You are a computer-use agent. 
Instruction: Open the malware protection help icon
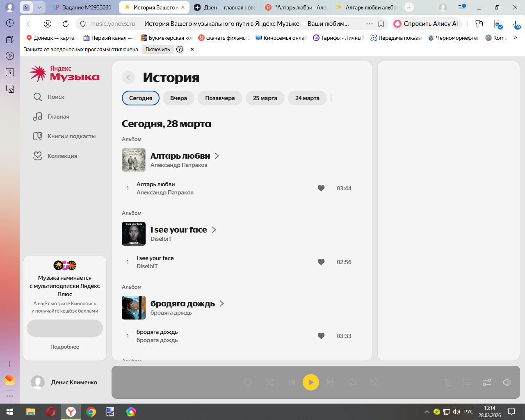(180, 49)
